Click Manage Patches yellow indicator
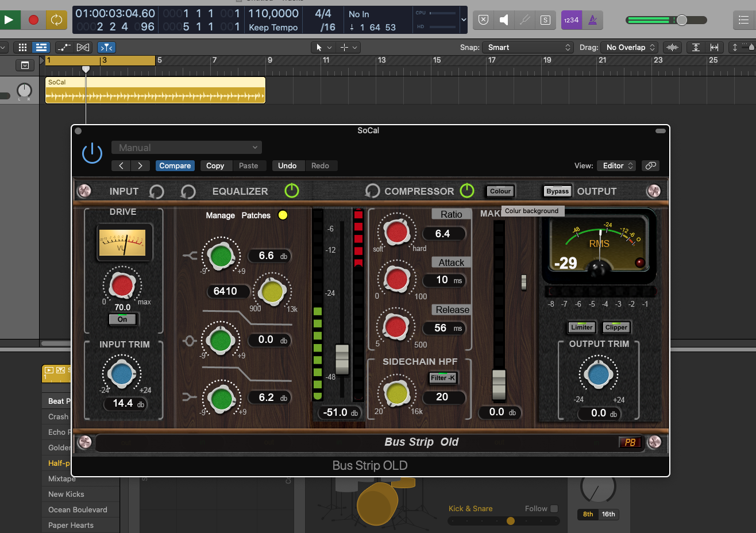The height and width of the screenshot is (533, 756). coord(283,215)
